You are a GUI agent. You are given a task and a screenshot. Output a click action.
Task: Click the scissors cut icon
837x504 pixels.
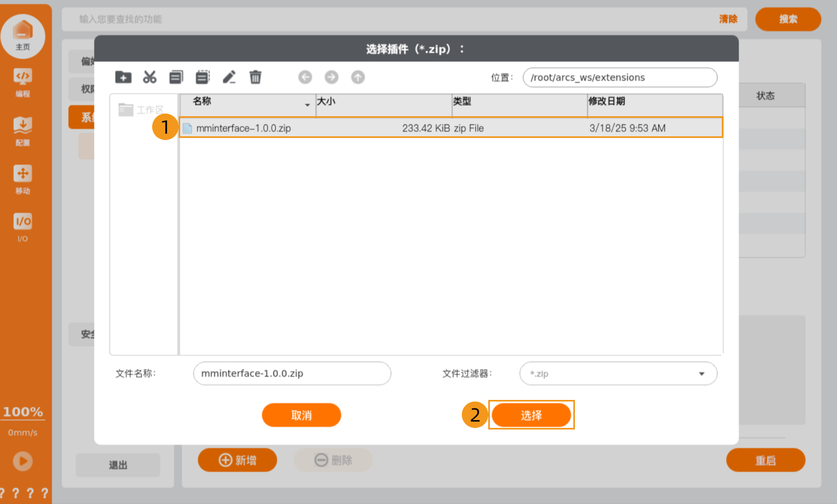point(150,77)
